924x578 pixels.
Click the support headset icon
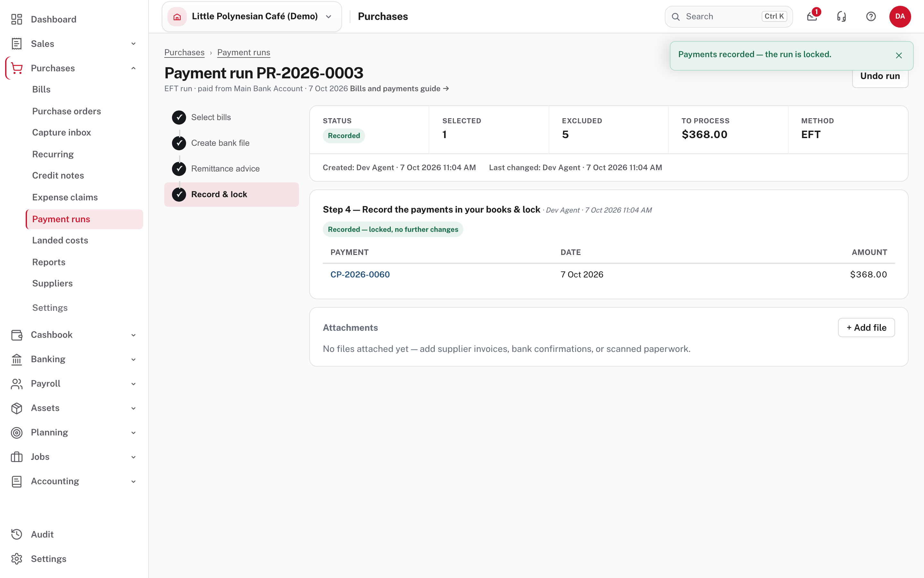(x=842, y=16)
